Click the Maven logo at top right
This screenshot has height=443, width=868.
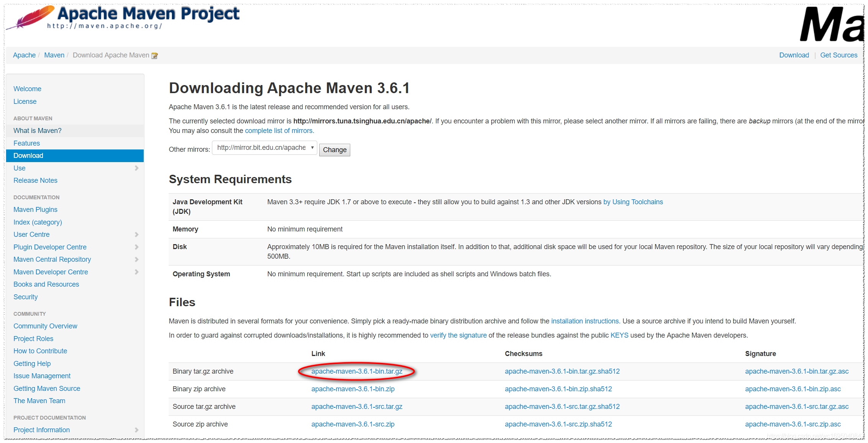pos(831,24)
